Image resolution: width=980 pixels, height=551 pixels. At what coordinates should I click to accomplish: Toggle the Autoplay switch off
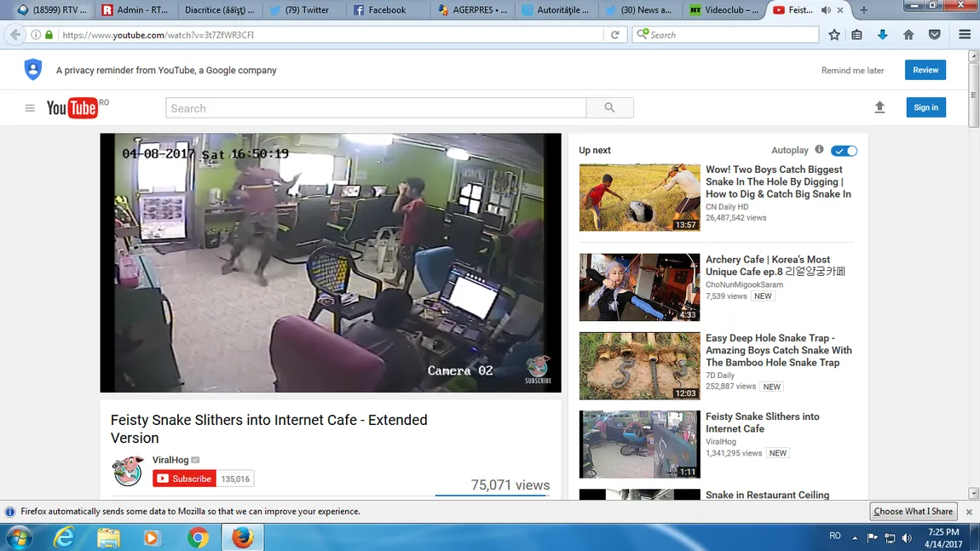tap(844, 151)
